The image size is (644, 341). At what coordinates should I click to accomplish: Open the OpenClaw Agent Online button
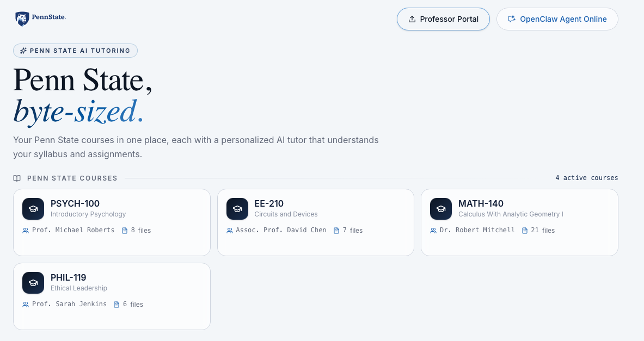pyautogui.click(x=557, y=19)
